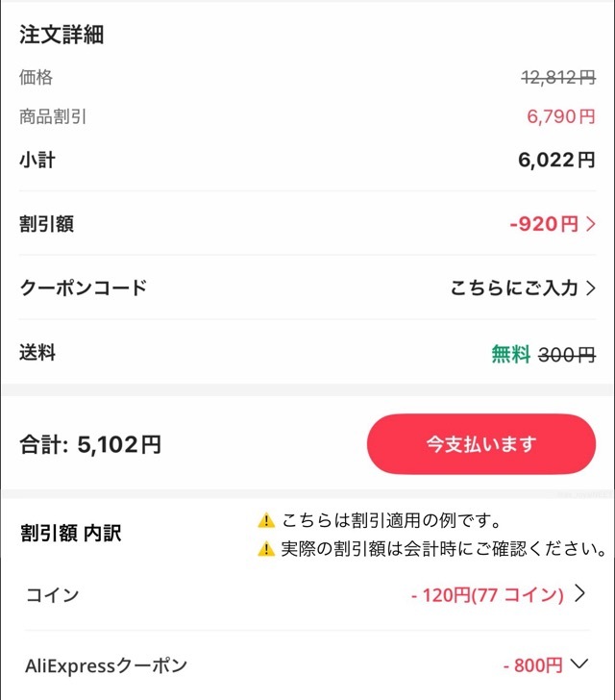Tap the AliExpressクーポン label
Screen dimensions: 615x700
pos(107,664)
